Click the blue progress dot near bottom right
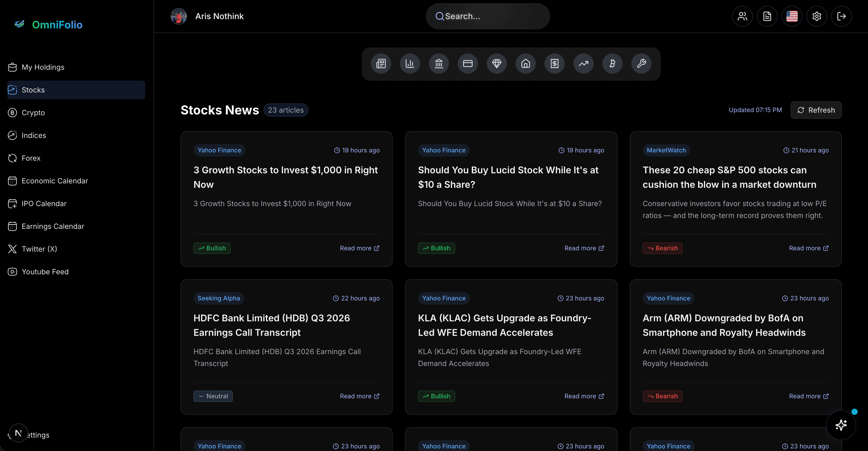This screenshot has width=868, height=451. (855, 411)
